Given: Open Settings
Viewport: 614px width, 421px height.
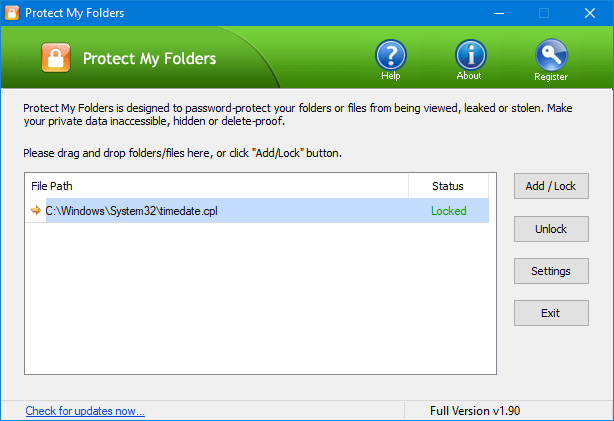Looking at the screenshot, I should click(x=551, y=271).
